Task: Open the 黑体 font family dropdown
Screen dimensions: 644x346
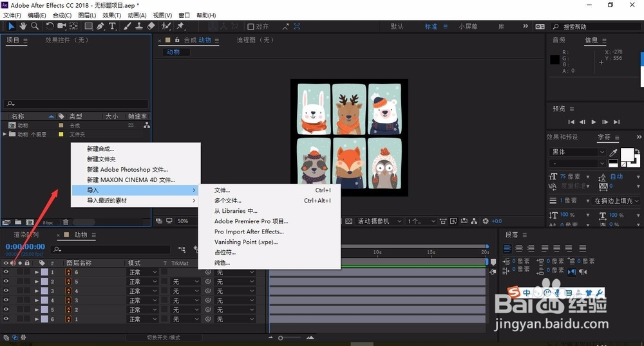Action: 577,152
